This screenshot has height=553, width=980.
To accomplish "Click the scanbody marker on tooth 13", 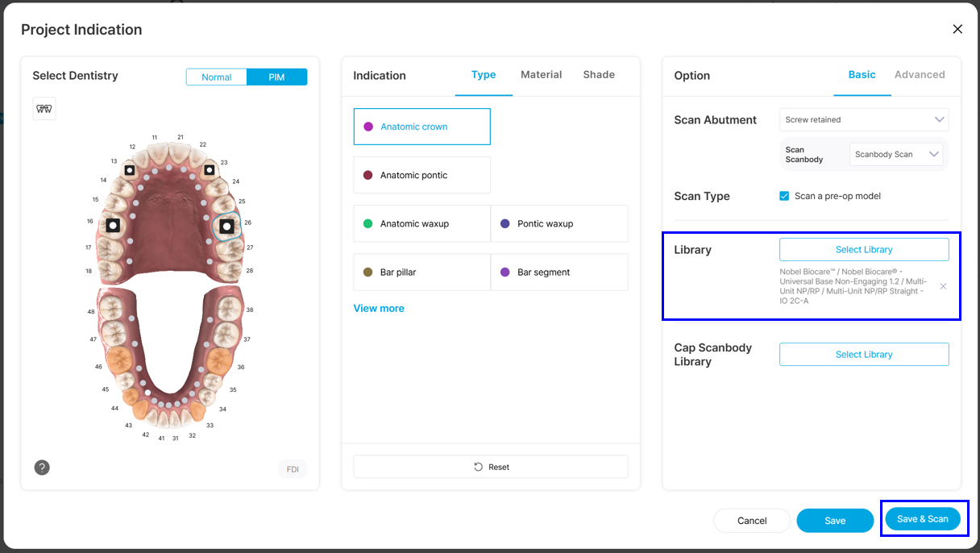I will tap(130, 170).
